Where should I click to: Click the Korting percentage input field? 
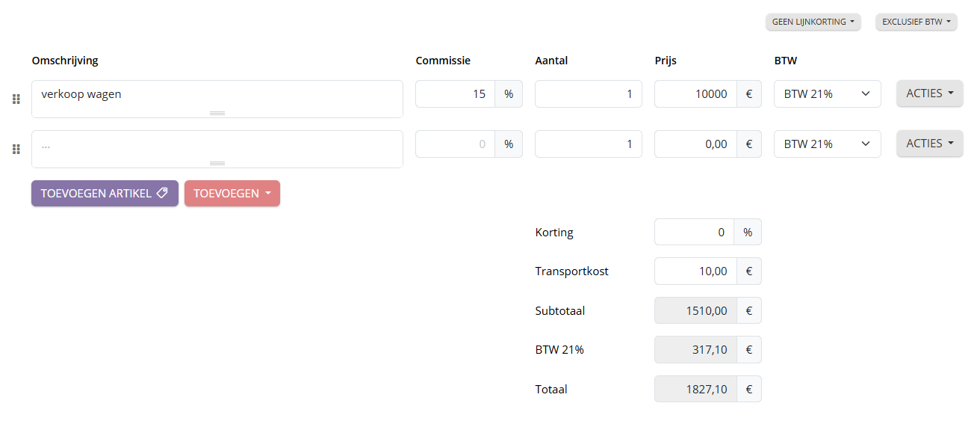[694, 233]
